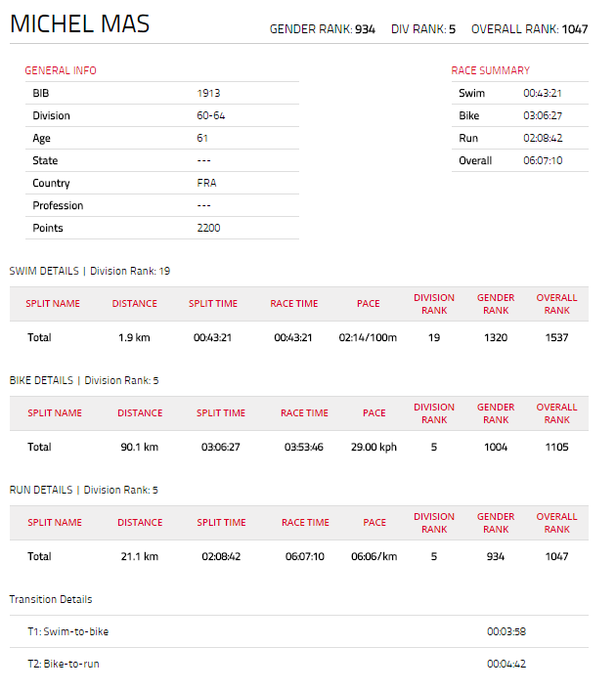Click run table SPLIT TIME column header
Screen dimensions: 616x690
tap(221, 523)
